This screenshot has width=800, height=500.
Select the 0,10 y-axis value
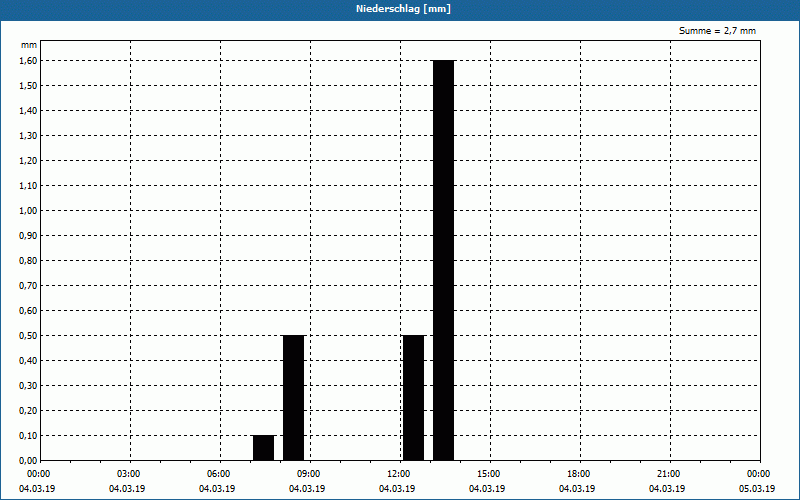point(28,435)
